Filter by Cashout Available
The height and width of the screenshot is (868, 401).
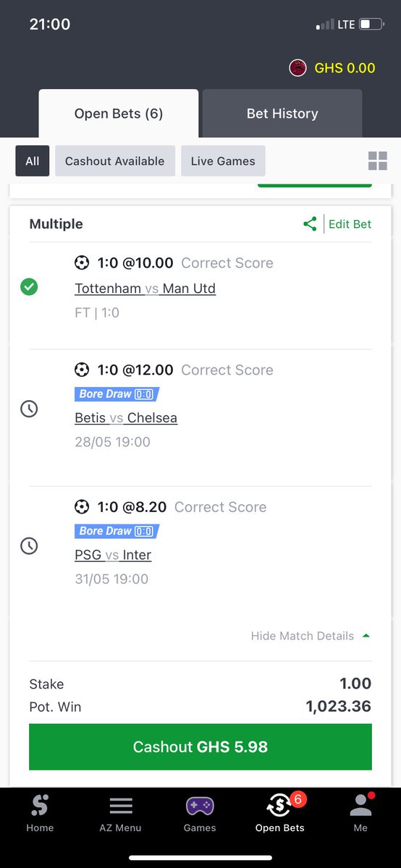(x=115, y=161)
